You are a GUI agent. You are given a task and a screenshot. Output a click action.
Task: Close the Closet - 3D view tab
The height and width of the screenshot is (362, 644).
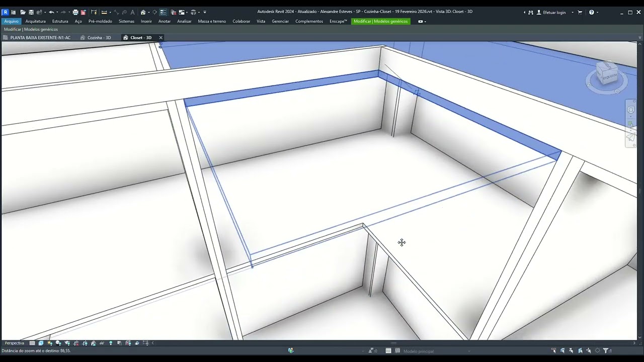(x=161, y=38)
